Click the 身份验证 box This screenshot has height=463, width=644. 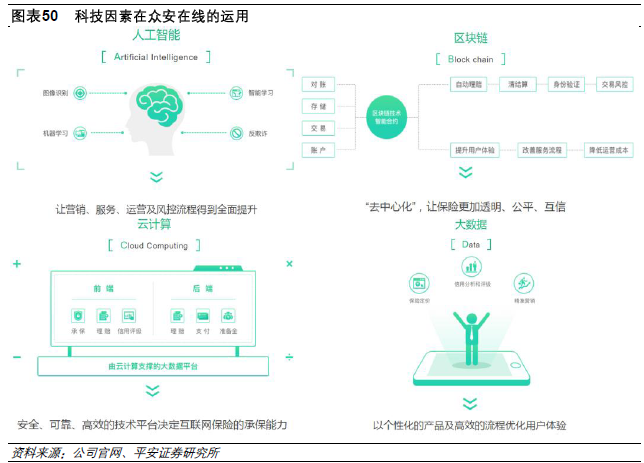[x=566, y=85]
